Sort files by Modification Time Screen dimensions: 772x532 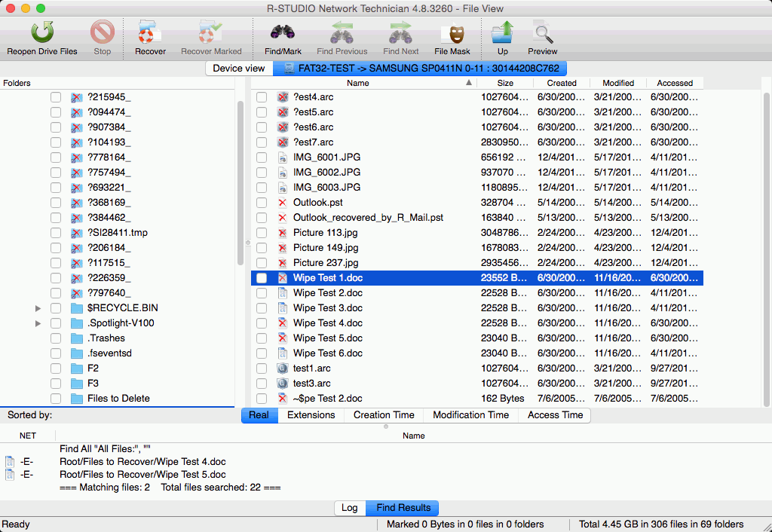(x=470, y=415)
